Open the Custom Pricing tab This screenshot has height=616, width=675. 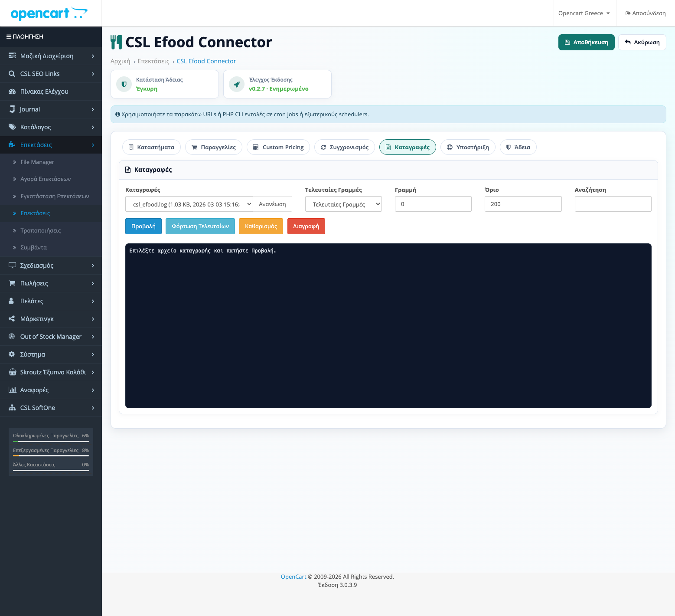[278, 147]
